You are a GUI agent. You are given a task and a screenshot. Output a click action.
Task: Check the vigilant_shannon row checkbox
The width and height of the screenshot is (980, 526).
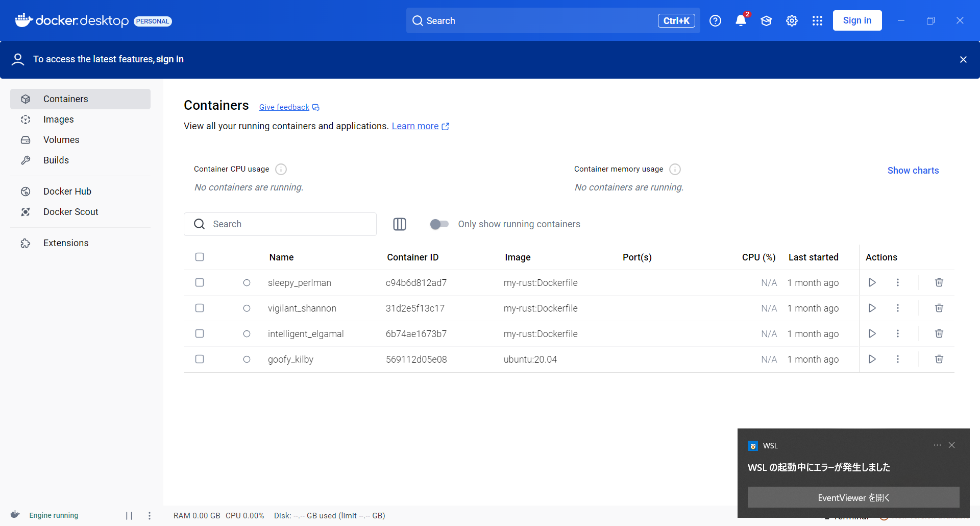pos(200,308)
